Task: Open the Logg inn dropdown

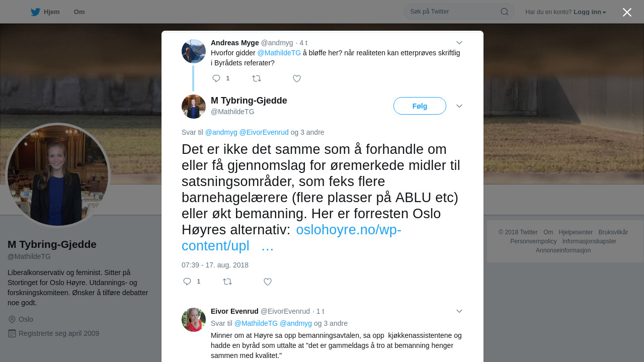Action: pyautogui.click(x=590, y=12)
